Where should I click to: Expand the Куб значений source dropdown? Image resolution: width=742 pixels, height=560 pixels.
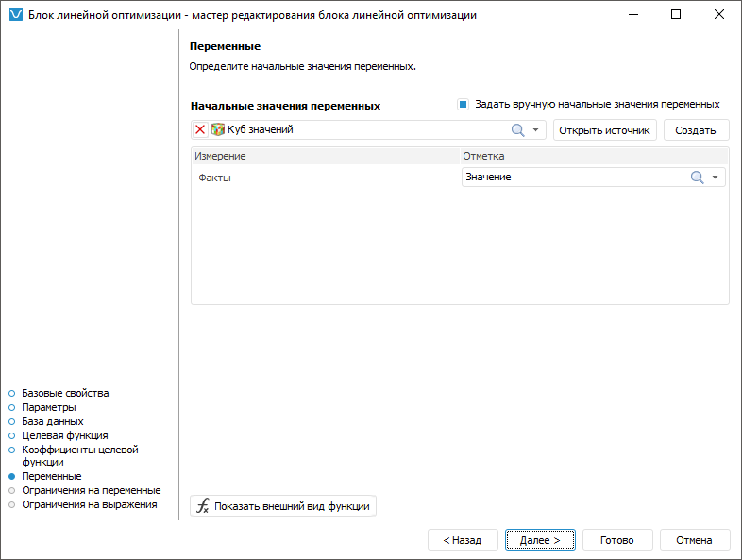535,130
